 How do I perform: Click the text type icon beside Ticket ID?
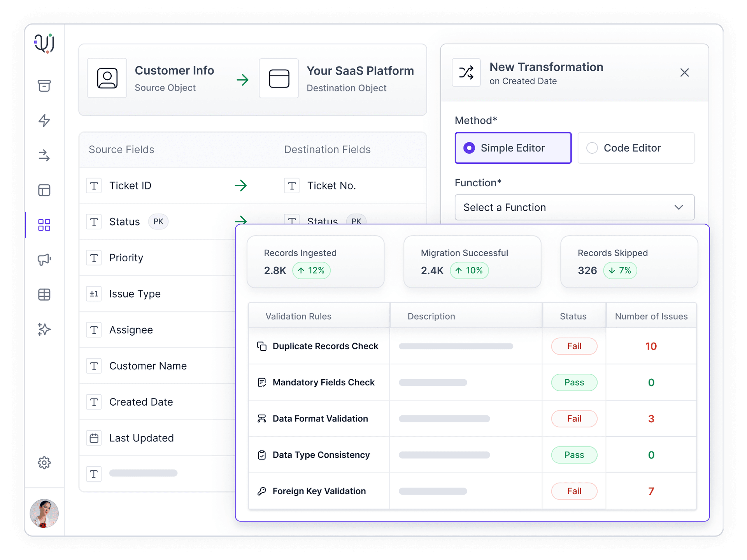click(94, 186)
